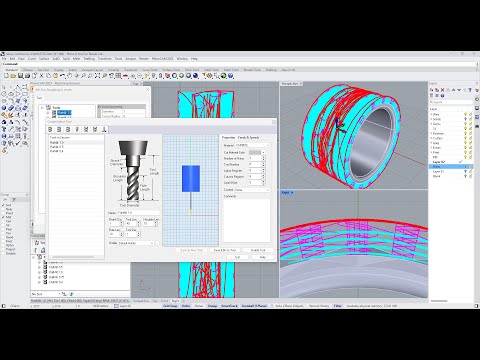
Task: Click the Open file folder icon
Action: pyautogui.click(x=13, y=76)
